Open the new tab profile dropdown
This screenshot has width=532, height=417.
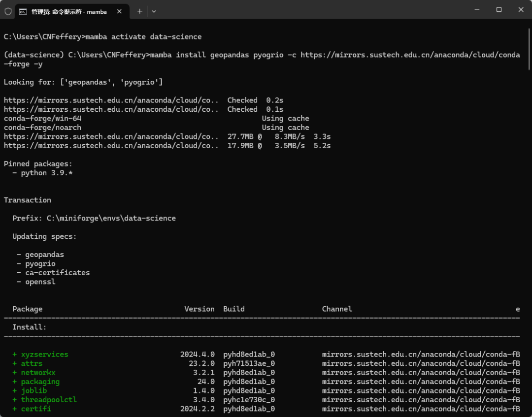click(154, 11)
